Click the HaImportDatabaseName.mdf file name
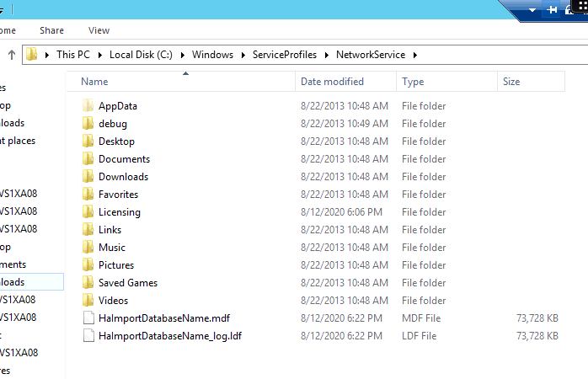 (164, 318)
